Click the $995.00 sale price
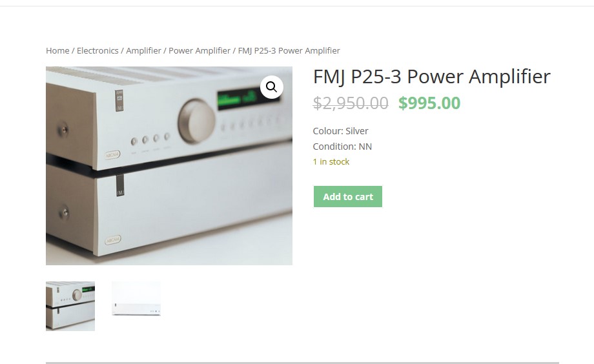Screen dimensions: 594x364 click(x=429, y=103)
